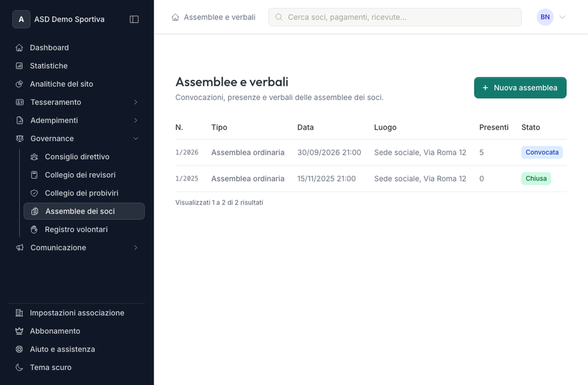Create a new assembly with Nuova assemblea

coord(520,88)
